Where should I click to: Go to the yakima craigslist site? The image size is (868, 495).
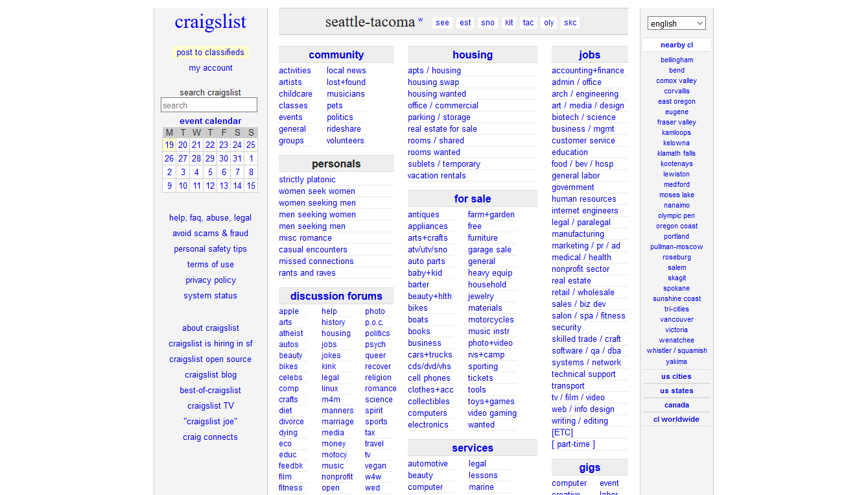[676, 362]
